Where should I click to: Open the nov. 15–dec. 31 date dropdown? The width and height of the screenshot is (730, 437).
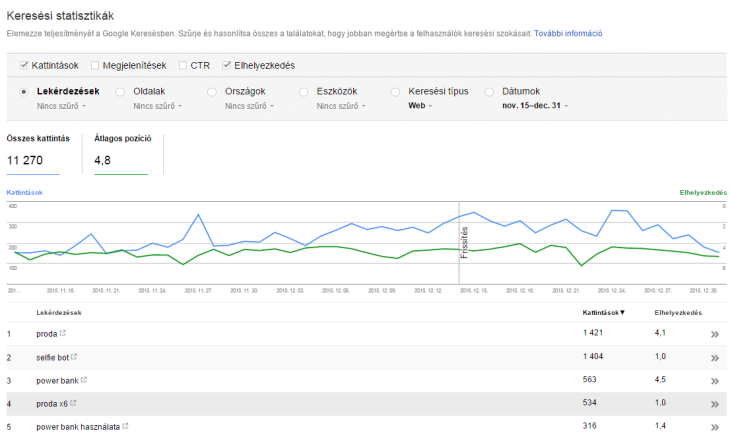pyautogui.click(x=535, y=106)
